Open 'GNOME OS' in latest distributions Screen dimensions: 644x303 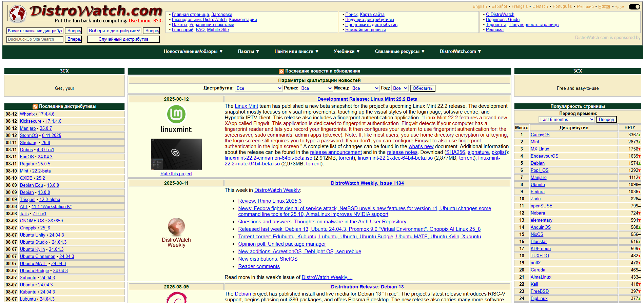[x=32, y=221]
